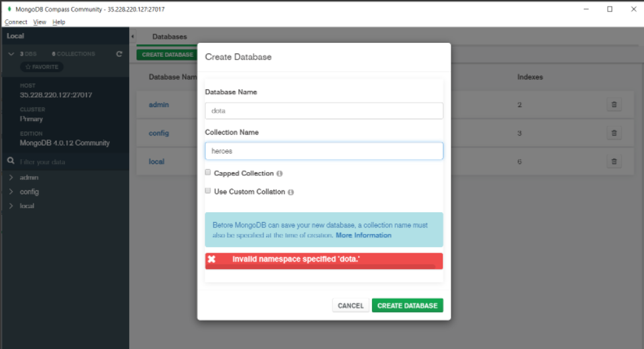644x349 pixels.
Task: Expand the config database in sidebar
Action: point(11,192)
